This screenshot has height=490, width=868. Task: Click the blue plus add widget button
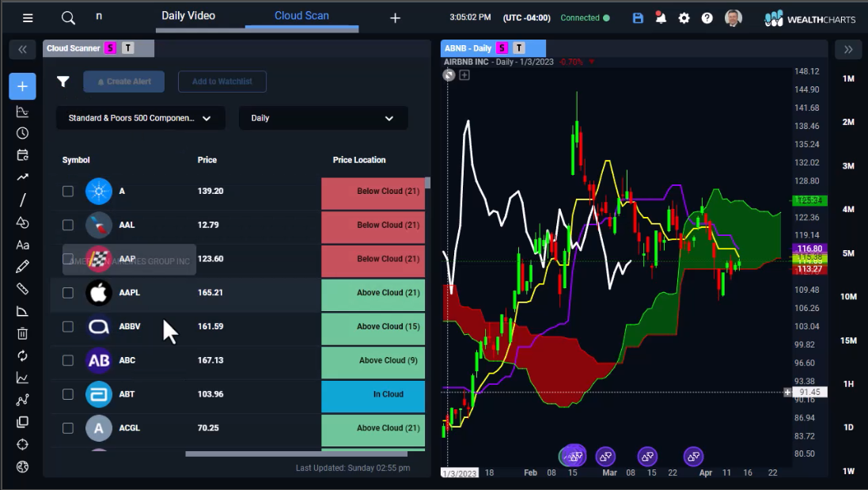(x=22, y=86)
